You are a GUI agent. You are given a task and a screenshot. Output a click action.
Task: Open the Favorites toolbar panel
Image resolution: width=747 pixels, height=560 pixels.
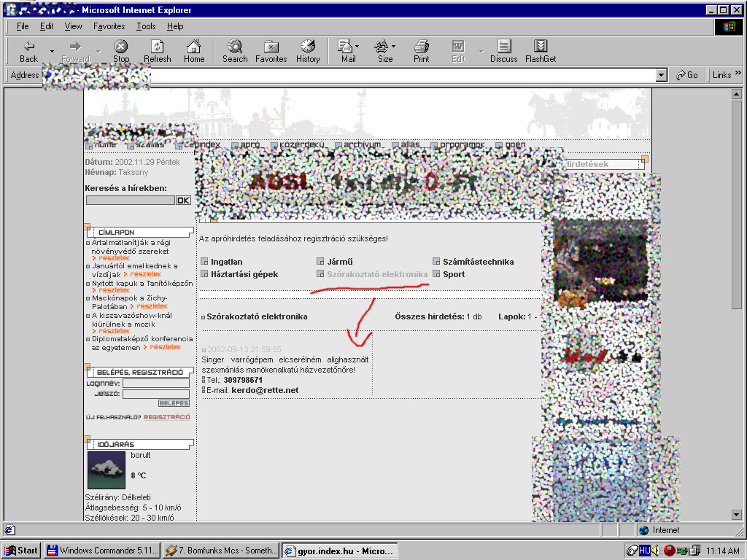click(271, 50)
